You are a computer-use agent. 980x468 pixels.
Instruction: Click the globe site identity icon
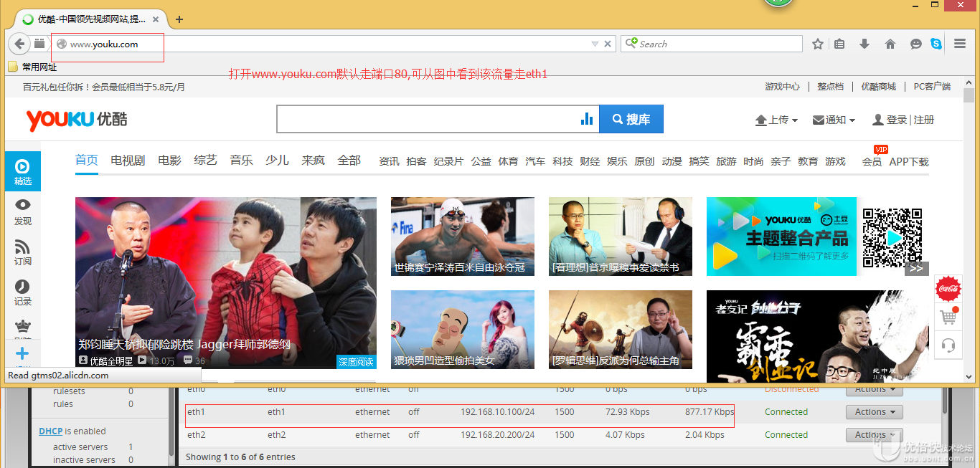tap(61, 44)
